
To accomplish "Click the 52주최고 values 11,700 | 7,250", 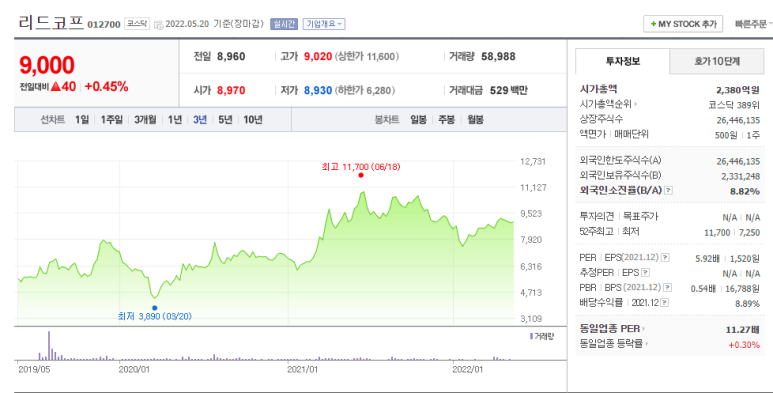I will 732,232.
